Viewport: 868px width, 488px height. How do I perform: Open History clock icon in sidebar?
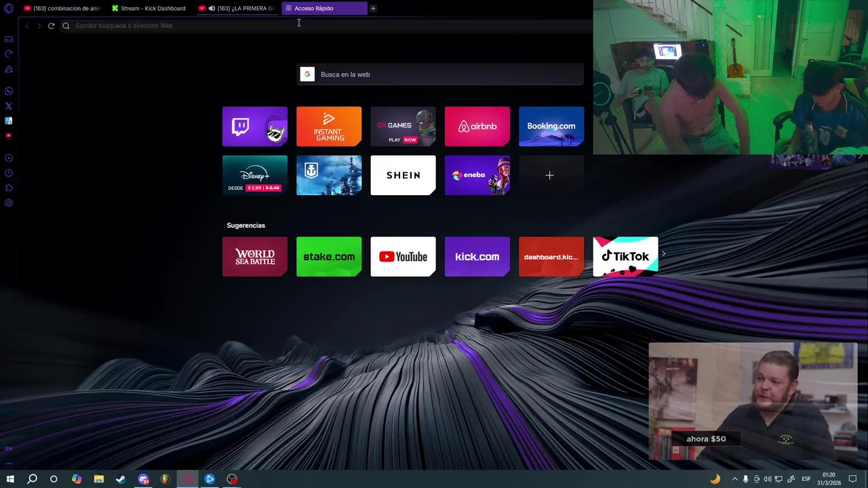coord(9,173)
